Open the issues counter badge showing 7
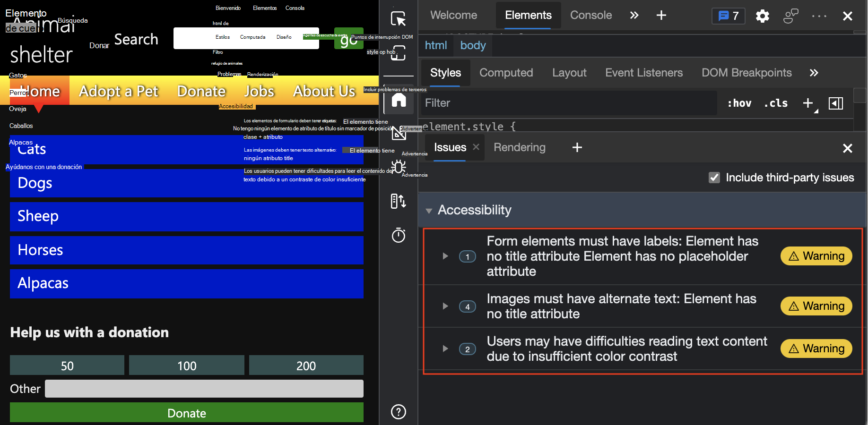This screenshot has width=868, height=425. pyautogui.click(x=728, y=16)
